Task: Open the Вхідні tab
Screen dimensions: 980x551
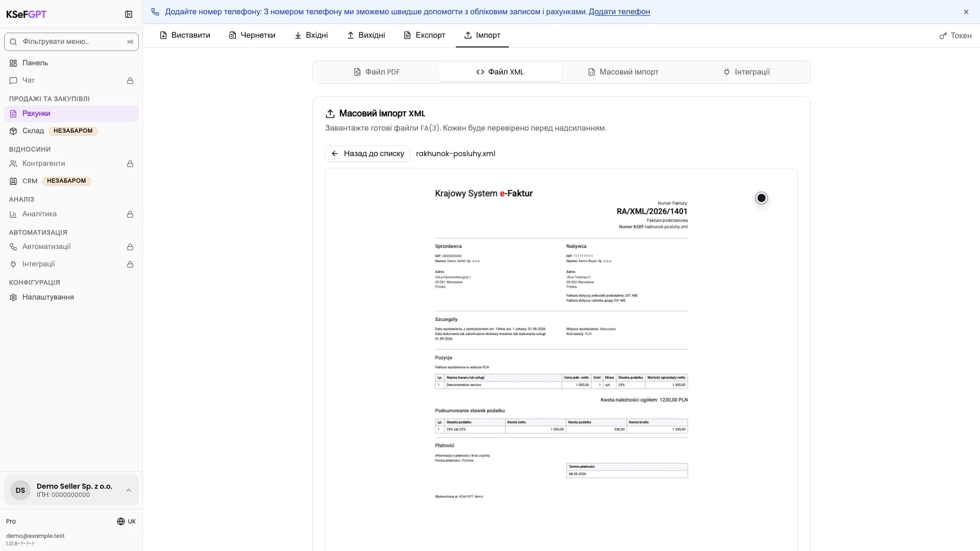Action: click(x=311, y=35)
